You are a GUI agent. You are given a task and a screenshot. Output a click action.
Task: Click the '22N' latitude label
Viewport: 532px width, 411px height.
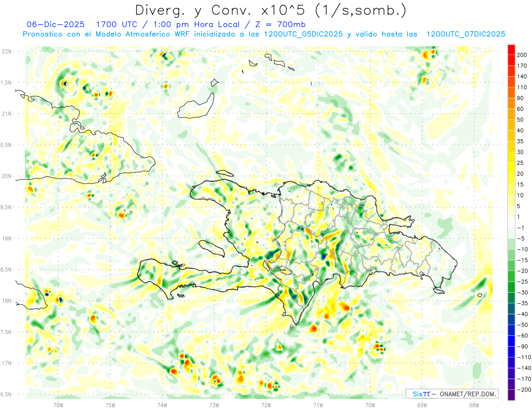tap(7, 51)
